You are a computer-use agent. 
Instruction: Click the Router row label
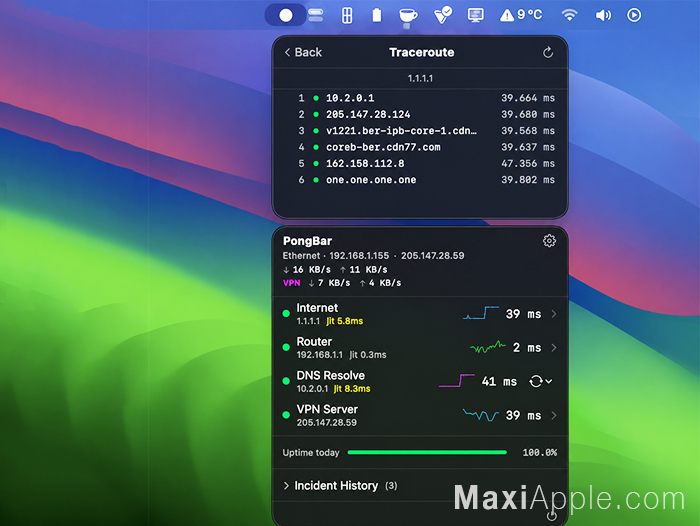coord(314,342)
